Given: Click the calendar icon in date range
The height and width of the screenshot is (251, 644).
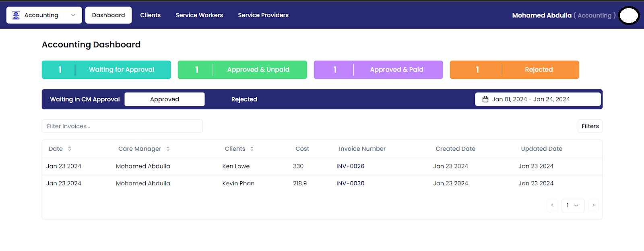Looking at the screenshot, I should pos(485,100).
